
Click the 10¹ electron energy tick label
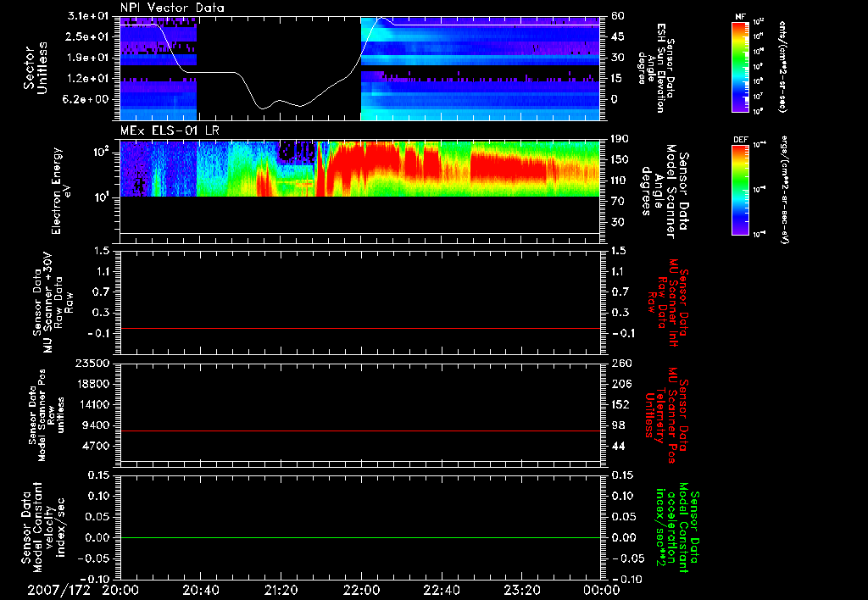click(101, 197)
